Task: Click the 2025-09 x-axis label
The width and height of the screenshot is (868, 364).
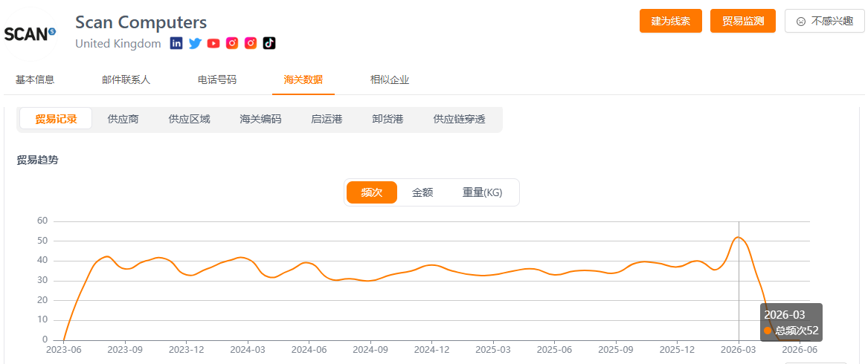Action: 616,350
